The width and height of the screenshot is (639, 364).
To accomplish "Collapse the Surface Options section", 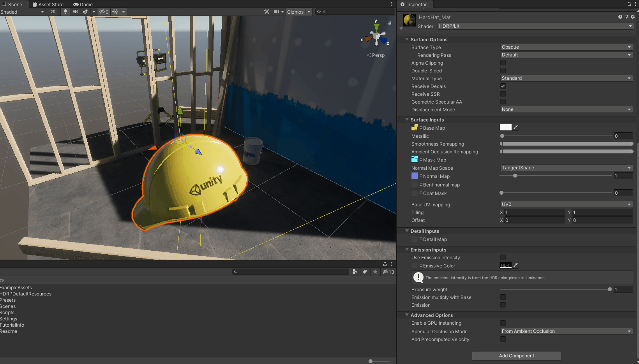I will [x=407, y=39].
